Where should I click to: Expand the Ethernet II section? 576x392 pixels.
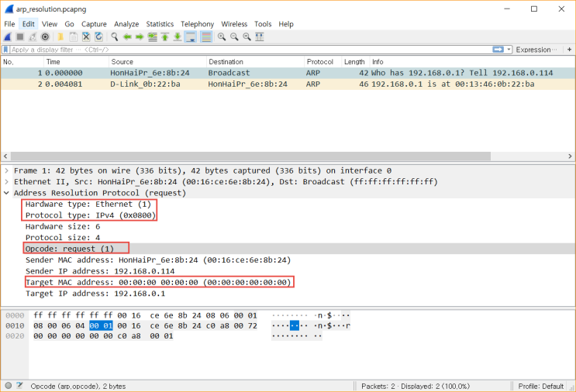pyautogui.click(x=7, y=182)
